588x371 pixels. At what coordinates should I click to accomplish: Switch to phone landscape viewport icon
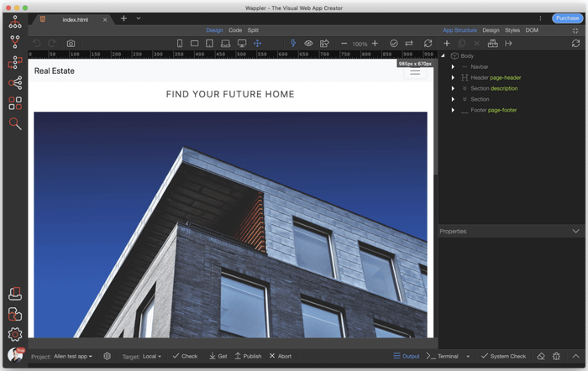pos(194,44)
